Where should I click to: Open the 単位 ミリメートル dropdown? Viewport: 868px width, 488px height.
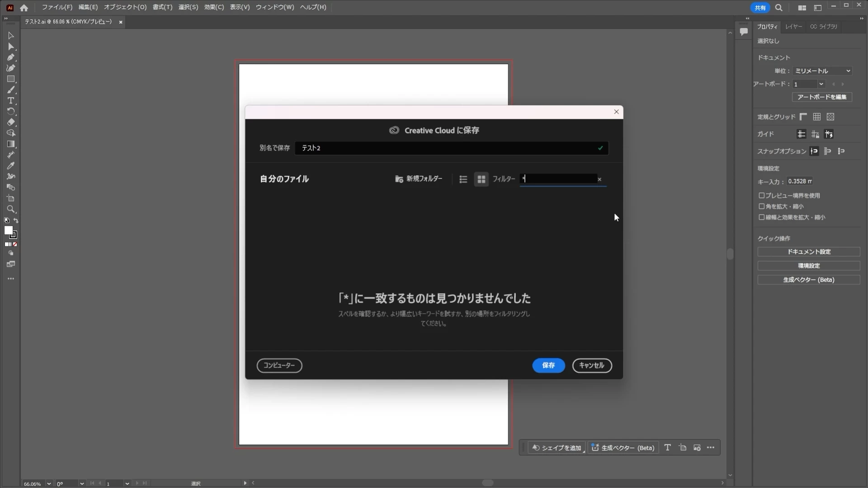[822, 71]
